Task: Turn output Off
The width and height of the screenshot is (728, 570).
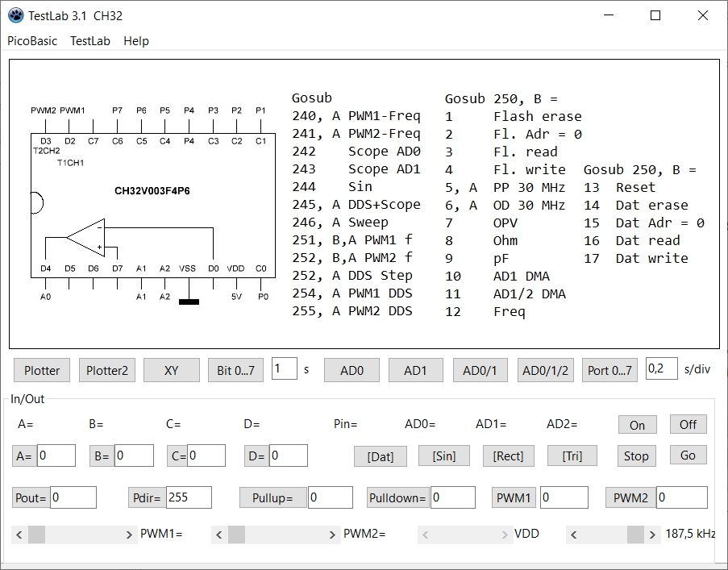Action: [687, 424]
